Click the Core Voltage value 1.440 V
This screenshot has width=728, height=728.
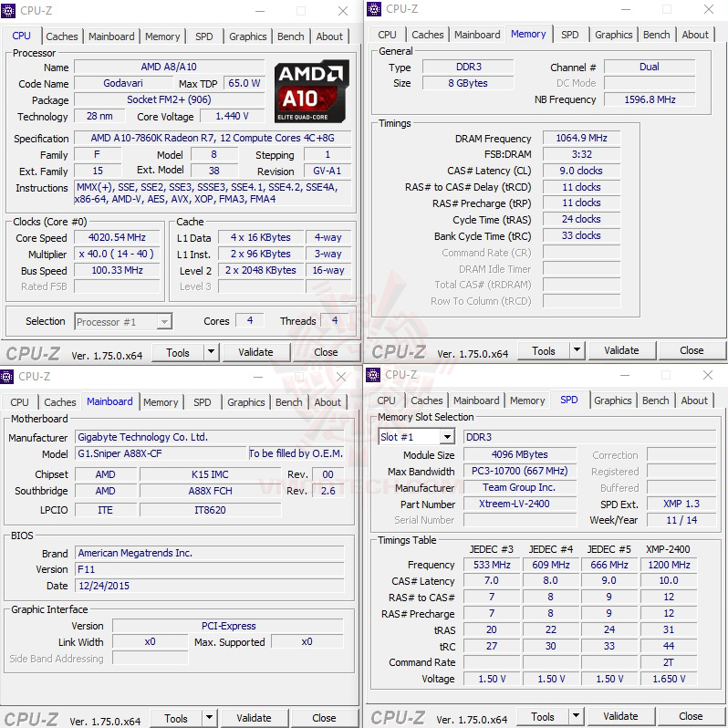[232, 116]
